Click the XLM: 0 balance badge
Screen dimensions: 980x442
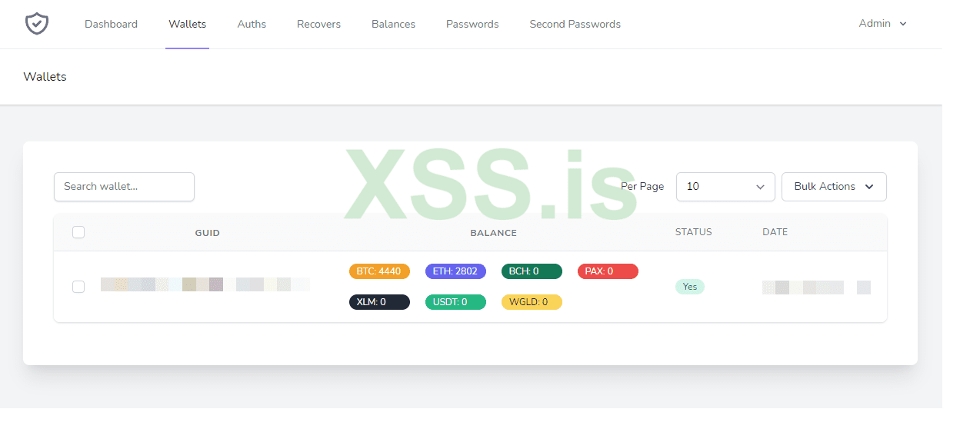(x=379, y=302)
